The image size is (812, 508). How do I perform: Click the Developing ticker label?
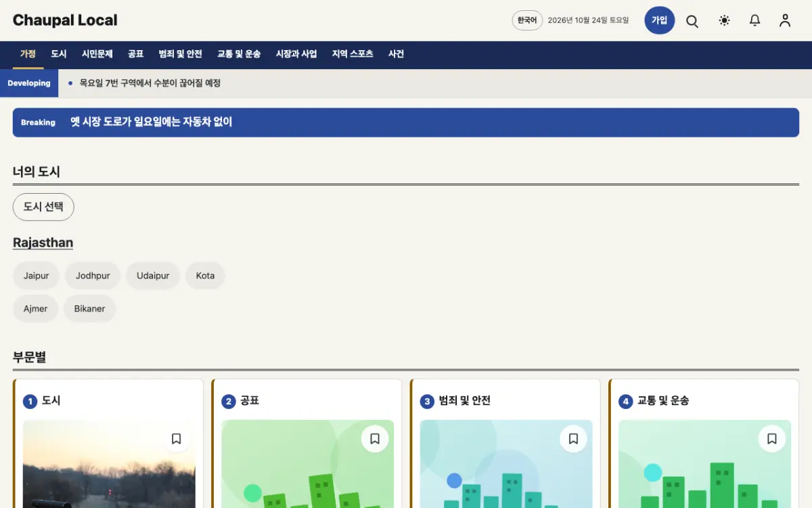29,83
